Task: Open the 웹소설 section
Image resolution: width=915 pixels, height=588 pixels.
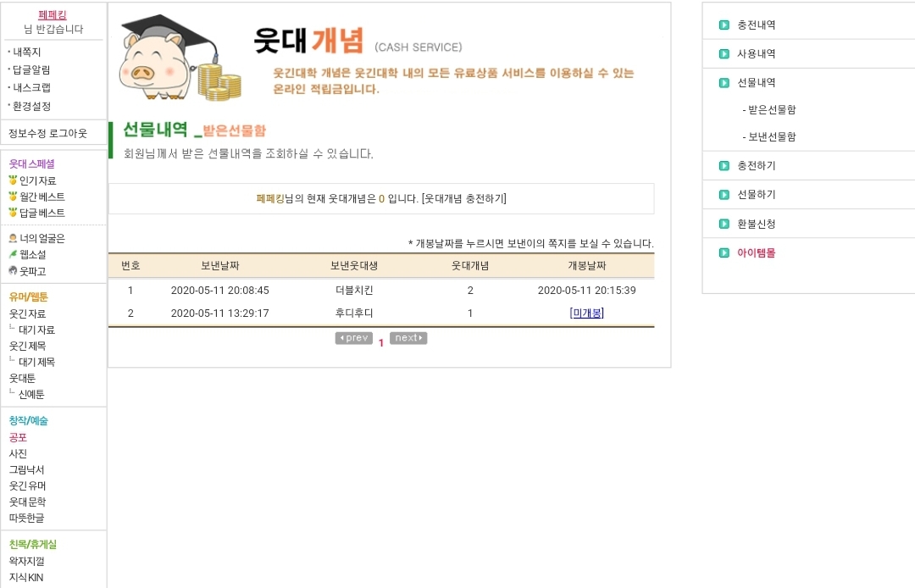Action: [33, 255]
